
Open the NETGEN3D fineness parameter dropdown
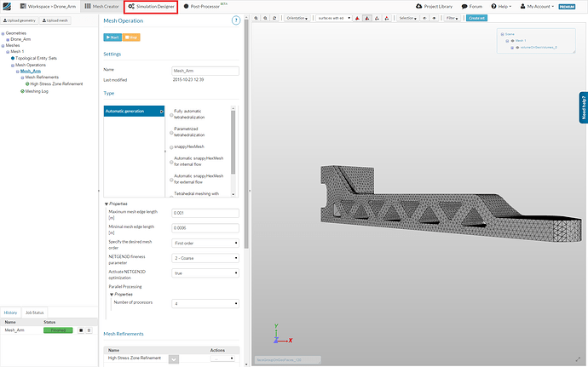pos(205,257)
